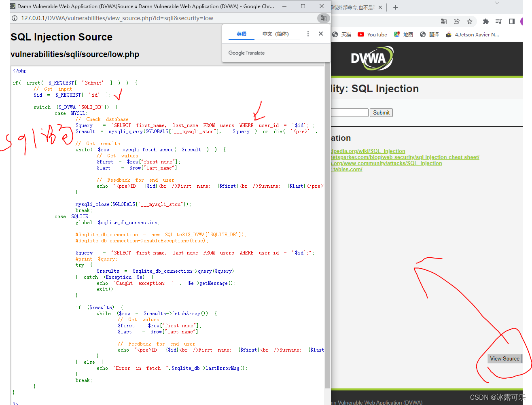Open Google Translate options three-dot menu
The height and width of the screenshot is (405, 532).
tap(308, 34)
